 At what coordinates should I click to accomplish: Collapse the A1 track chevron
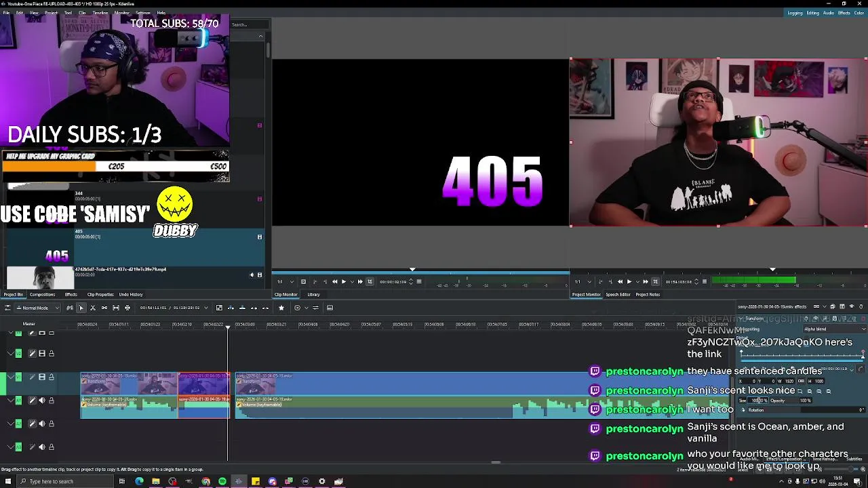click(11, 401)
